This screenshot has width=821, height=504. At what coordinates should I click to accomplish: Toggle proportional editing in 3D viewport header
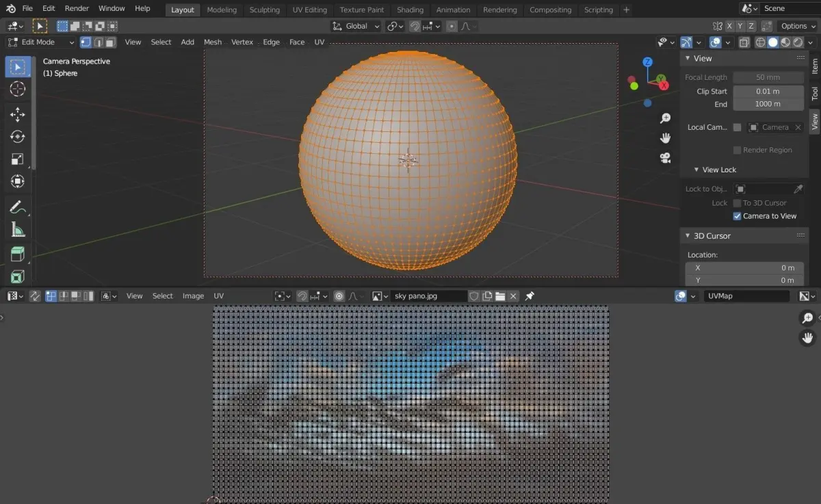point(452,26)
